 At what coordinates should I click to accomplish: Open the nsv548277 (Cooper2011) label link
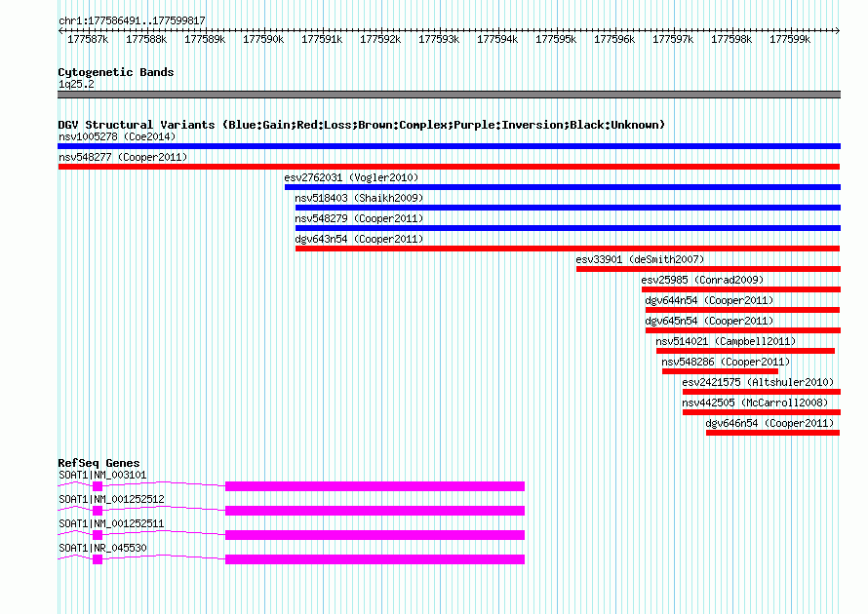[123, 157]
